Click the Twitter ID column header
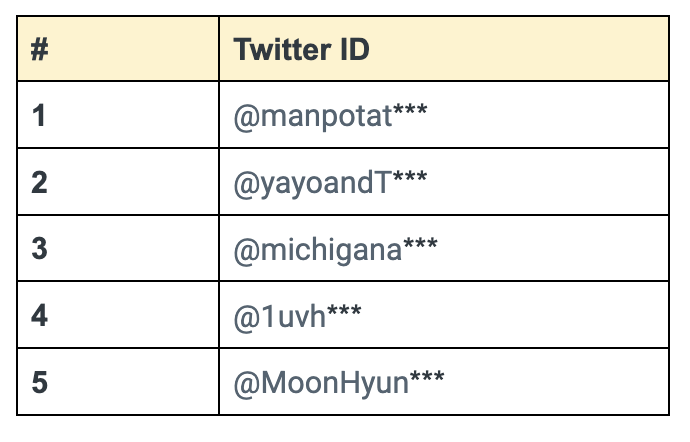 pos(444,48)
